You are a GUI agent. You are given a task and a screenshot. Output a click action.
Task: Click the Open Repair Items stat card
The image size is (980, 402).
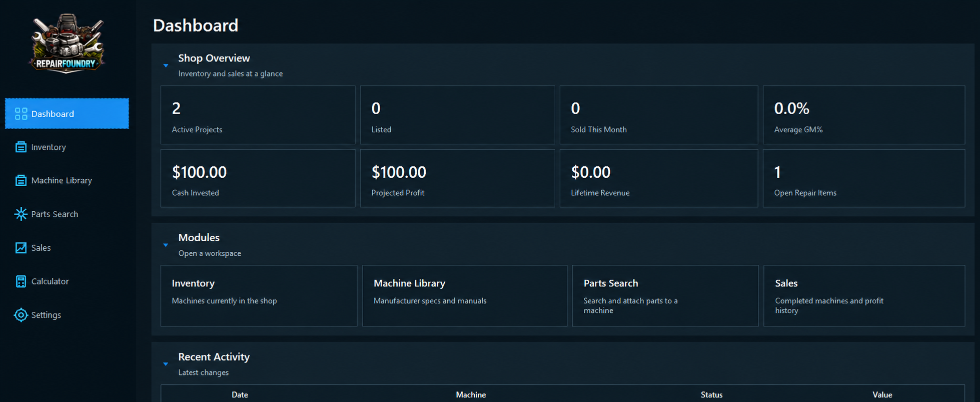(864, 178)
